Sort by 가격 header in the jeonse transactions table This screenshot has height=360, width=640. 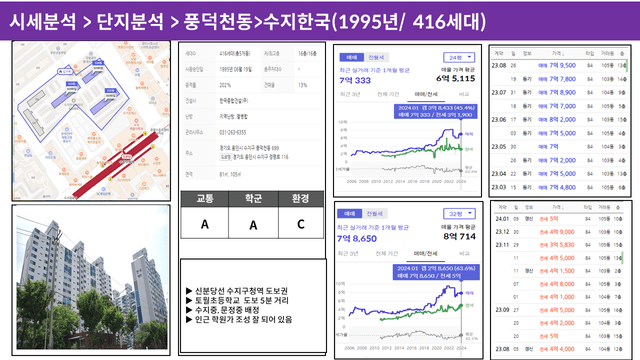coord(558,208)
